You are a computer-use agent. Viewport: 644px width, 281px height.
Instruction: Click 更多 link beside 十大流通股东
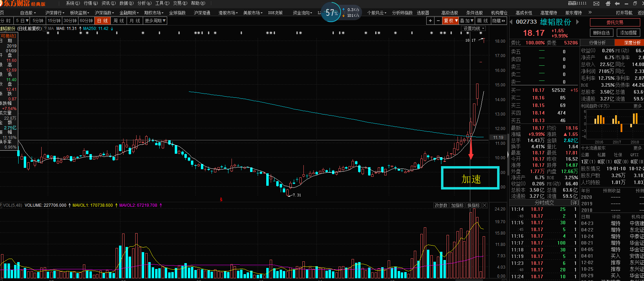(x=637, y=148)
